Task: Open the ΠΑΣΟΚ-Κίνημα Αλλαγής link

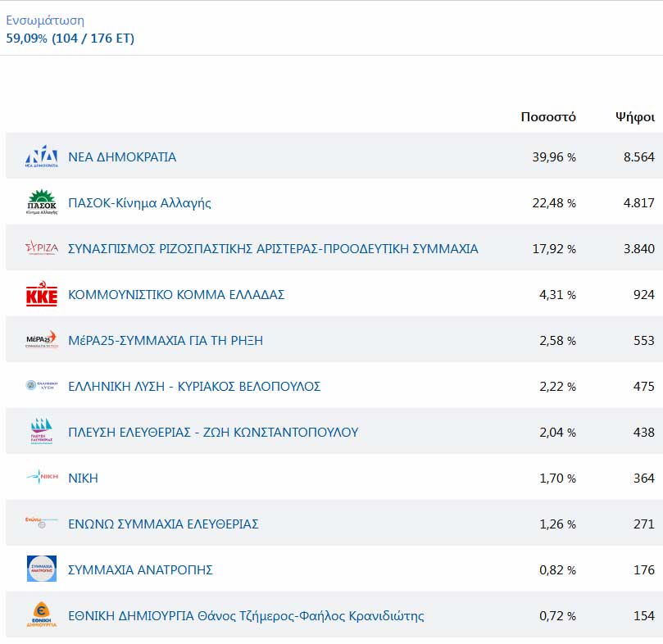Action: pyautogui.click(x=139, y=203)
